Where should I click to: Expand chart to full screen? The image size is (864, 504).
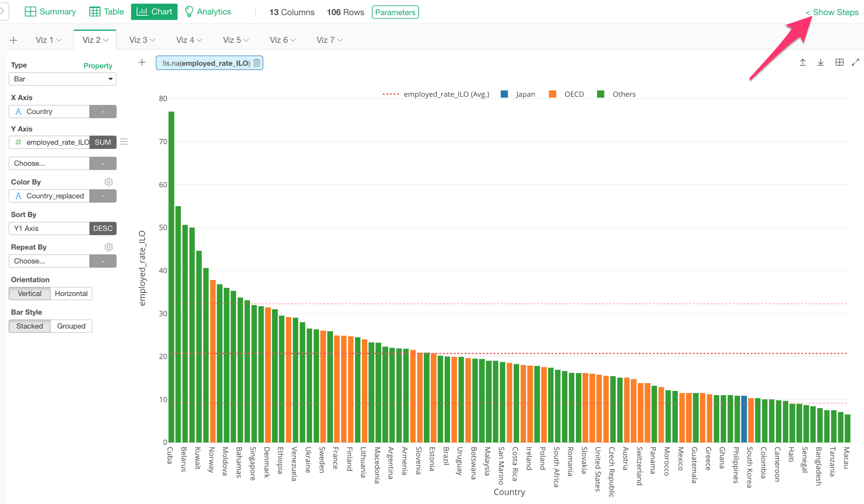click(855, 62)
